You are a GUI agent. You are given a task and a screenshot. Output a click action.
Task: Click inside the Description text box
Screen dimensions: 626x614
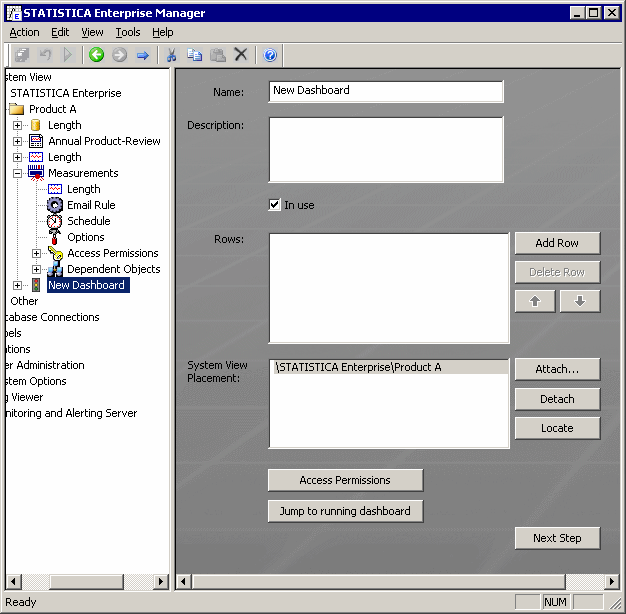[x=386, y=149]
